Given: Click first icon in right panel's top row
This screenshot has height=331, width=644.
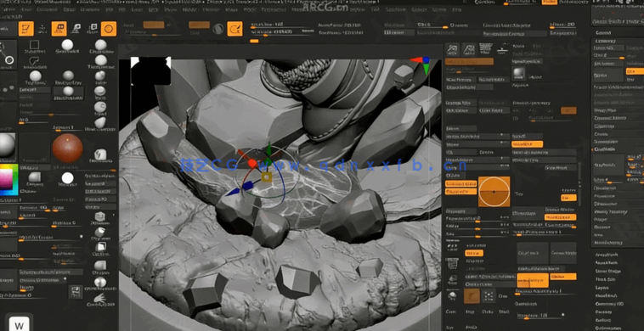Looking at the screenshot, I should pos(452,49).
